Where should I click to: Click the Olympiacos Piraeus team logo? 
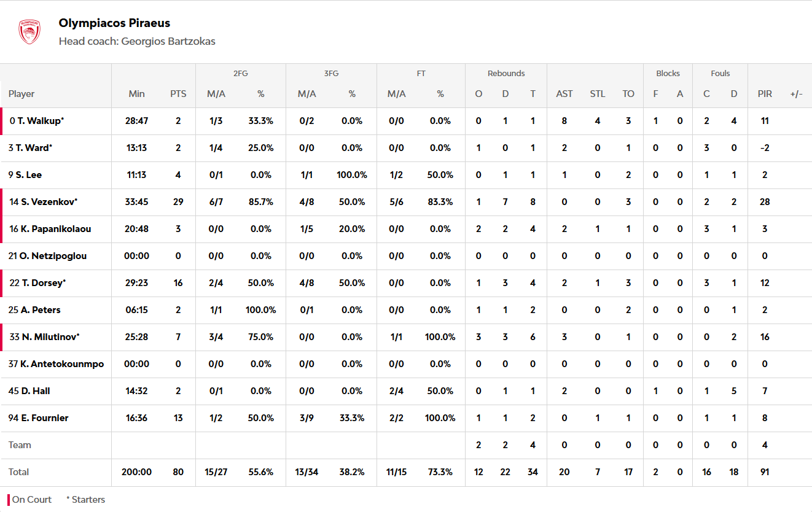[29, 32]
